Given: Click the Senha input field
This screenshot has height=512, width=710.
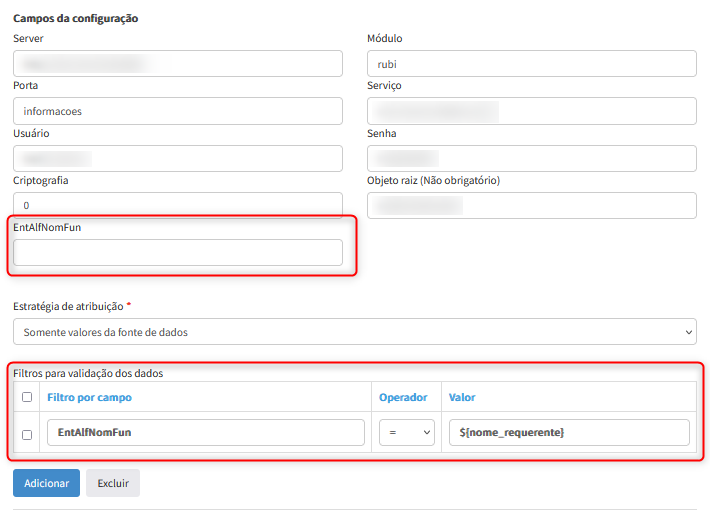Looking at the screenshot, I should click(531, 158).
